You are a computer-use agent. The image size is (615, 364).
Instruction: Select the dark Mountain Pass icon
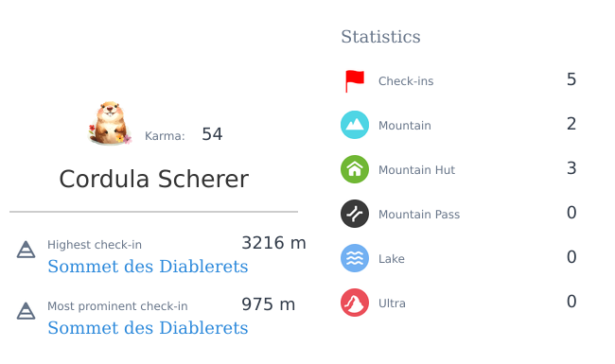point(355,214)
